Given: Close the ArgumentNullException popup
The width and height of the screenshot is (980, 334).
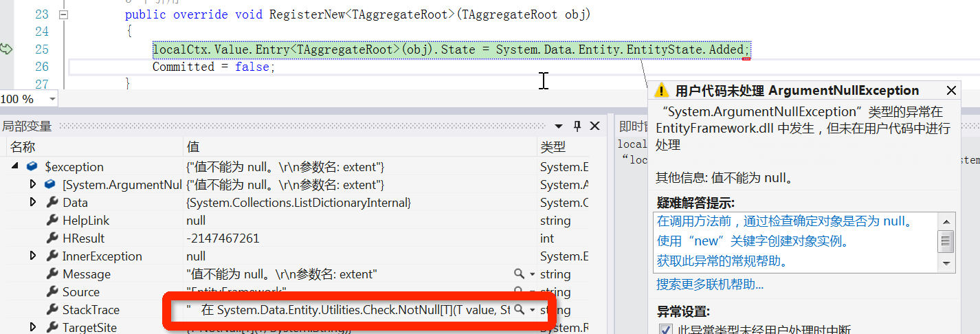Looking at the screenshot, I should pos(951,91).
